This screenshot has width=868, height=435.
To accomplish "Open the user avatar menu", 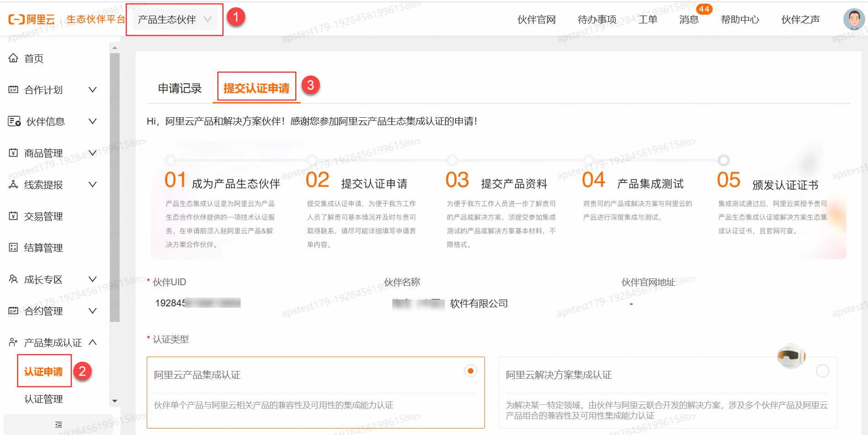I will pyautogui.click(x=854, y=19).
